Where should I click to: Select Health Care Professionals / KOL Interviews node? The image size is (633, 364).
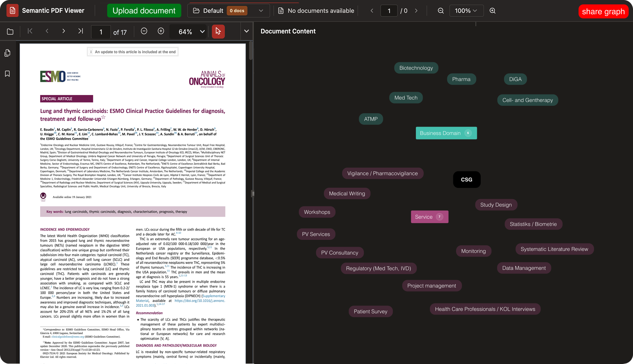(x=485, y=309)
